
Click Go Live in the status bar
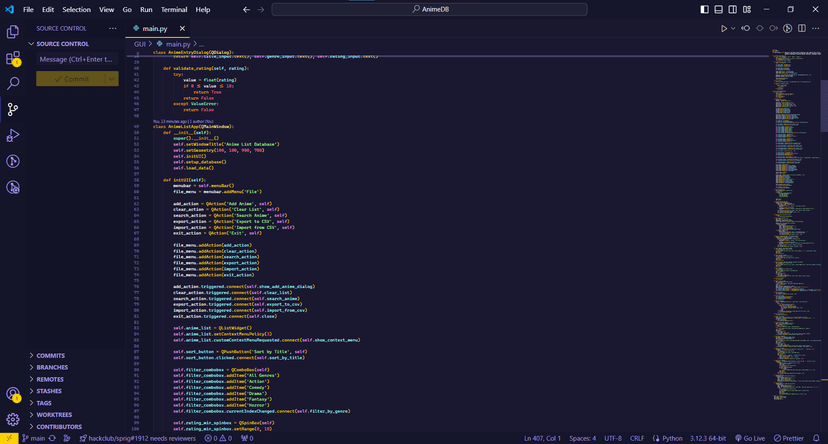(x=750, y=438)
